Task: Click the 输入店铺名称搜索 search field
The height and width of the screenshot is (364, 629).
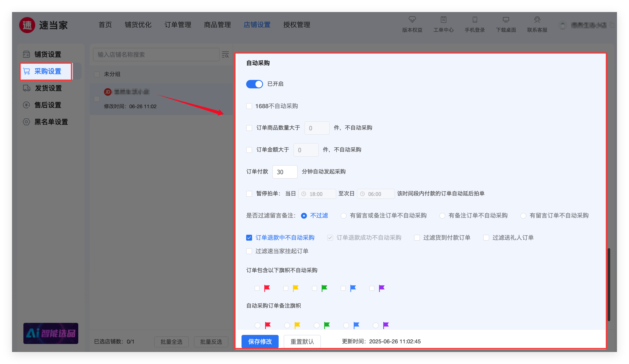Action: click(156, 55)
